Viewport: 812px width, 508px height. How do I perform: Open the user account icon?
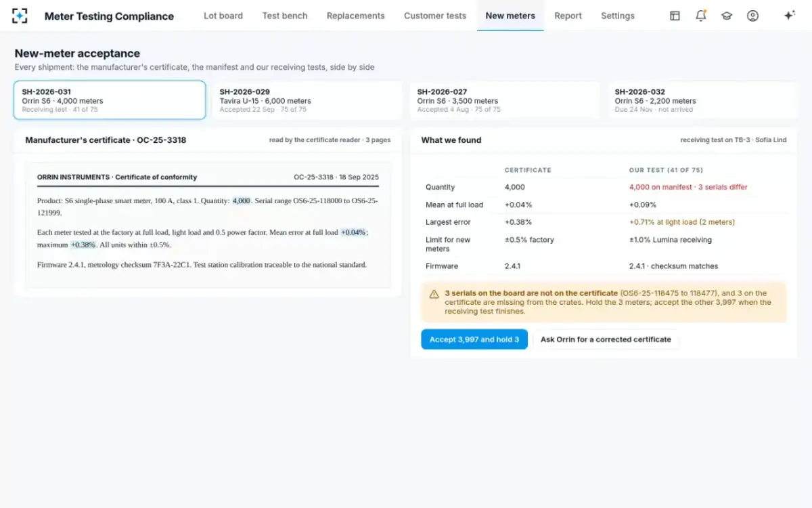[752, 16]
